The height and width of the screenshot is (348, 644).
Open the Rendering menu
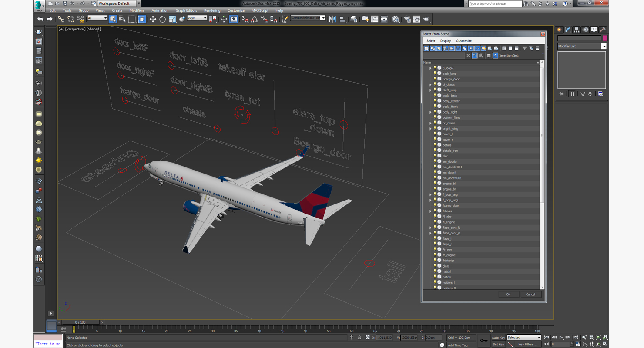(x=212, y=10)
